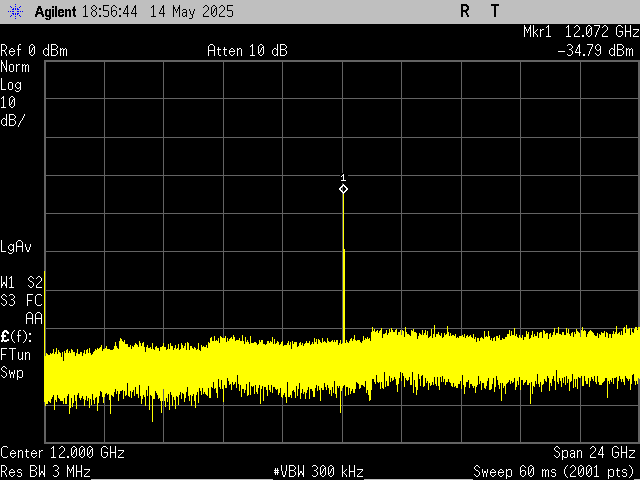Select the Mkr1 12.072 GHz readout

(581, 31)
